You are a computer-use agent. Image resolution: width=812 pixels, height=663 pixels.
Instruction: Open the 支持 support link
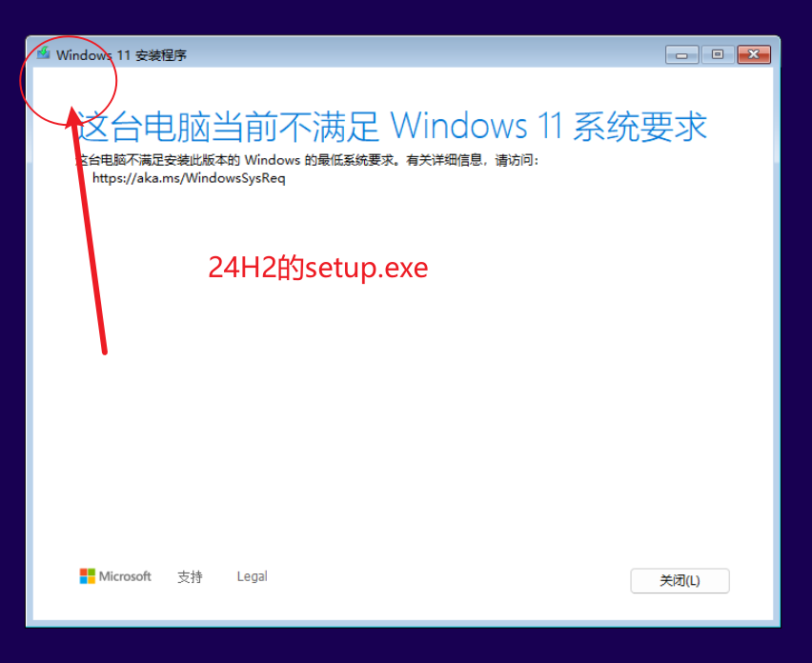tap(190, 576)
